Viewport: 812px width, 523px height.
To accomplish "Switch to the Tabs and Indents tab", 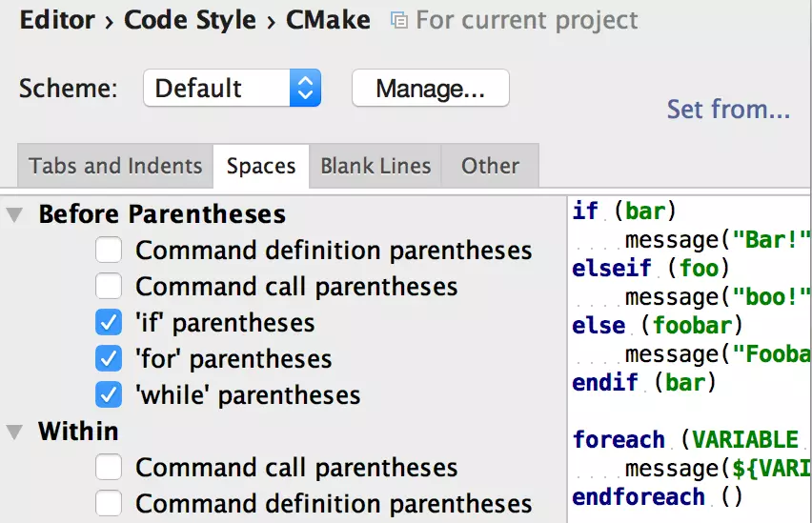I will coord(115,166).
